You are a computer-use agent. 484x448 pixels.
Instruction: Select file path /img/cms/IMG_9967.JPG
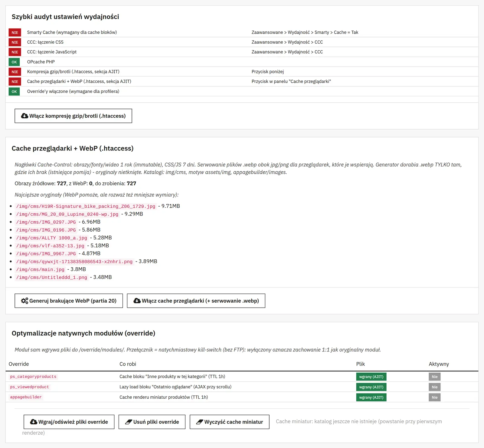click(46, 253)
